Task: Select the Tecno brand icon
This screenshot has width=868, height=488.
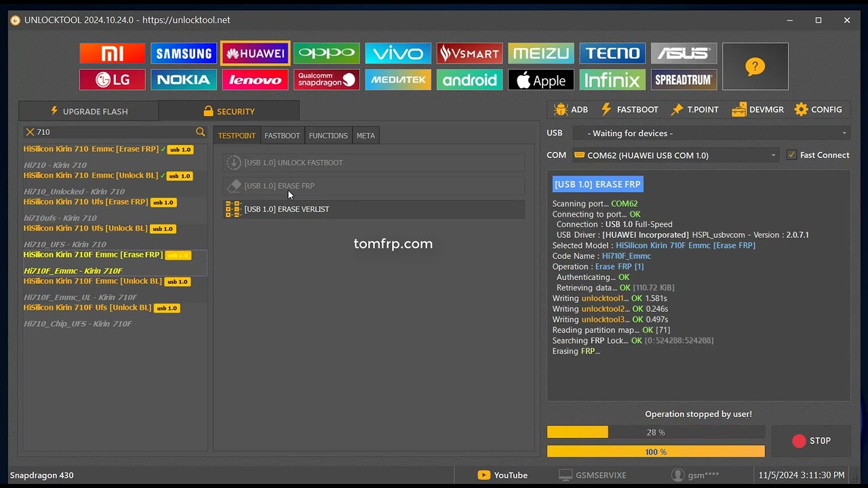Action: tap(613, 54)
